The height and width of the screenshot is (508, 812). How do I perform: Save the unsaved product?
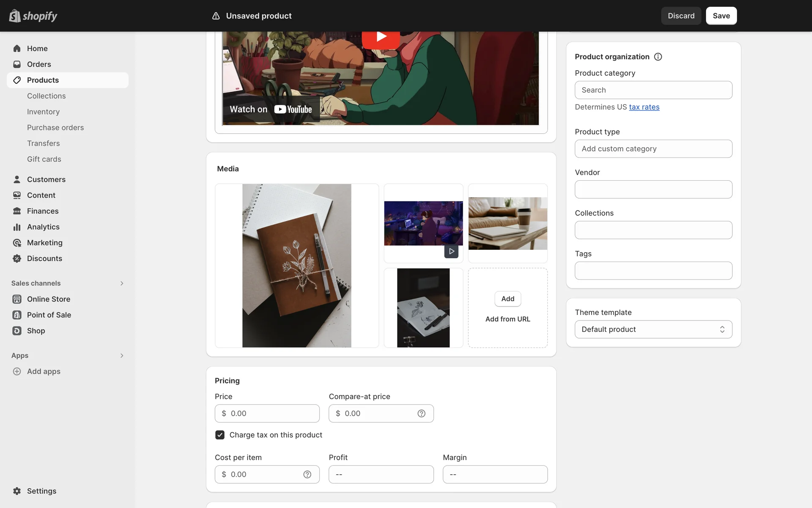point(721,16)
